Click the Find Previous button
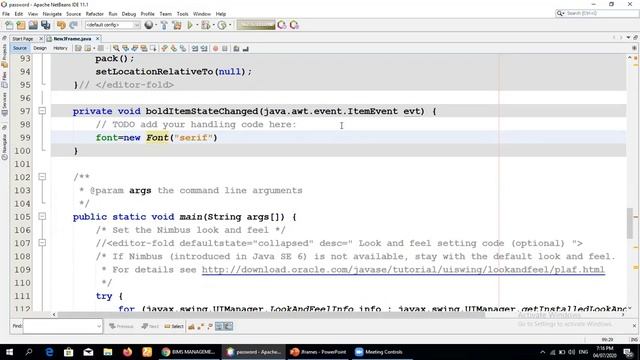Viewport: 640px width, 360px height. tap(122, 326)
